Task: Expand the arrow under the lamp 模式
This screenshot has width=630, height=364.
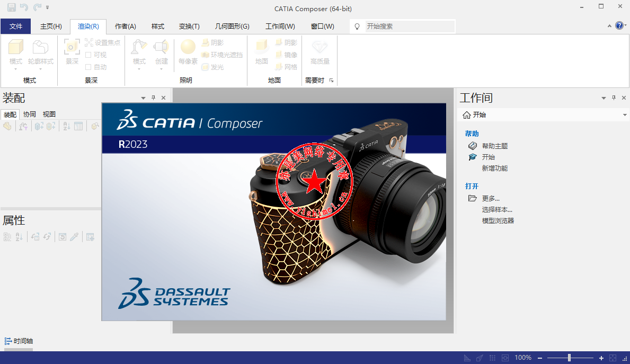Action: tap(139, 69)
